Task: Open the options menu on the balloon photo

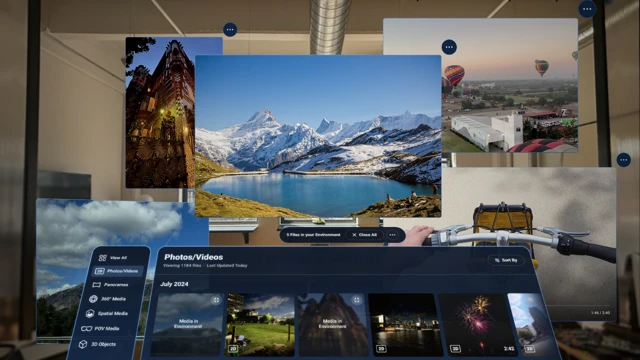Action: 449,47
